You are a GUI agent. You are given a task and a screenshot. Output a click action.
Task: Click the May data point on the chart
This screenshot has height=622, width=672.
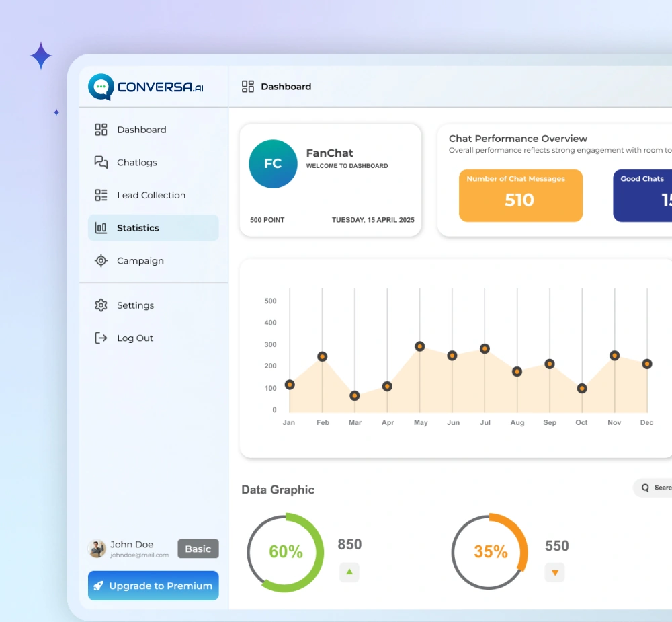pos(420,346)
